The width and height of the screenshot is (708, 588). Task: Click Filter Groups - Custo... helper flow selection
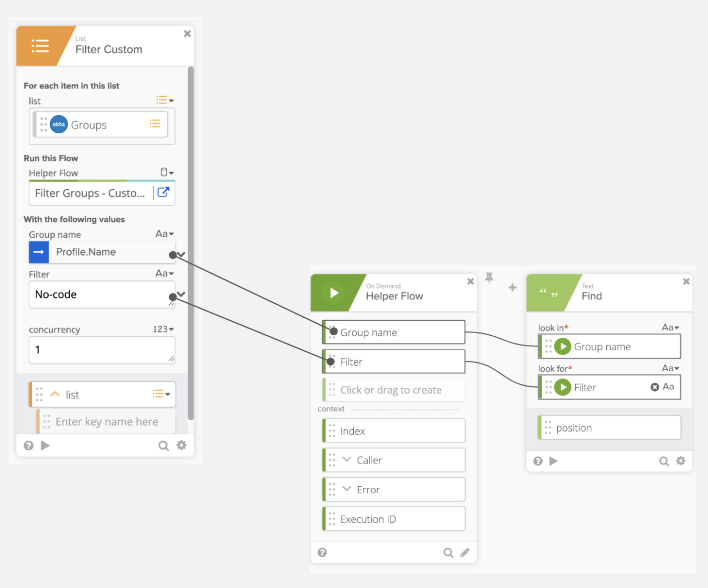coord(90,193)
